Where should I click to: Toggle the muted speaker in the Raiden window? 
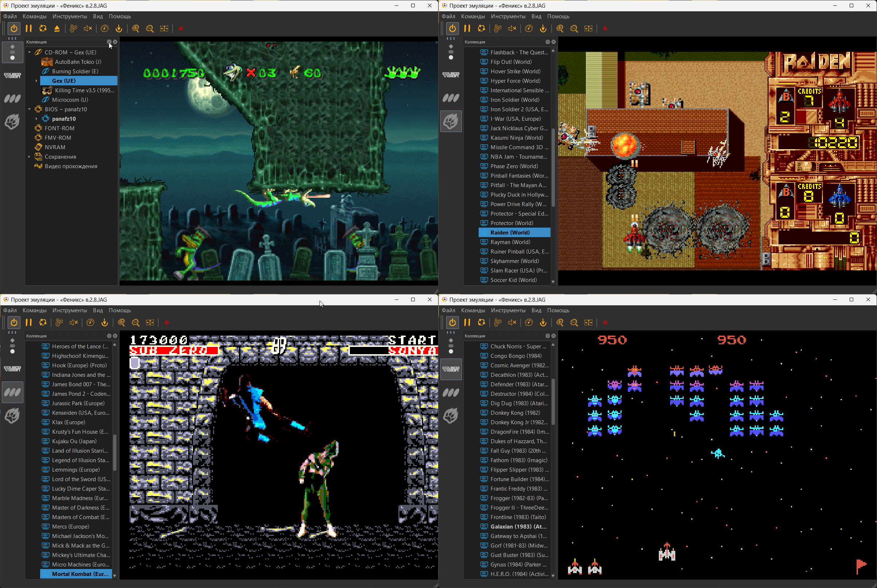tap(512, 28)
